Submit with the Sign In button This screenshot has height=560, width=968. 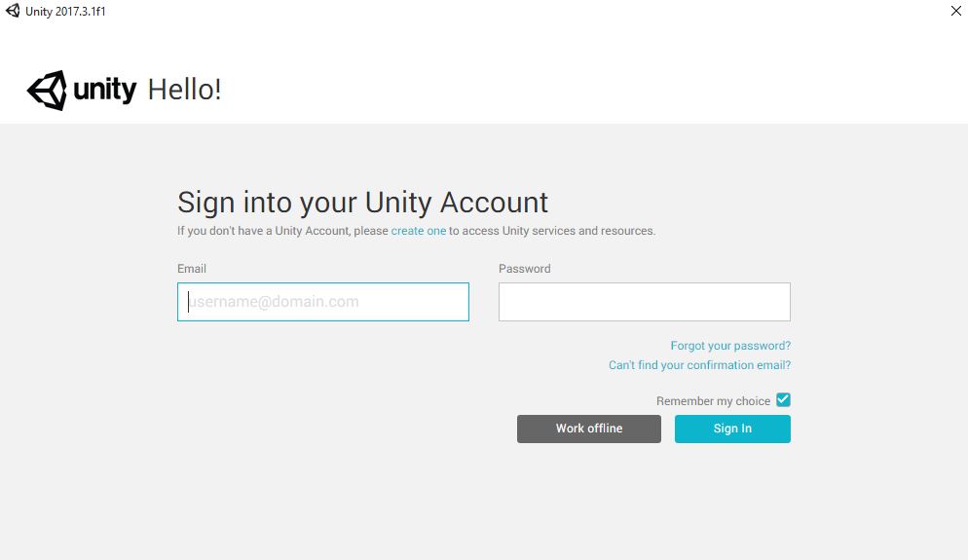coord(732,429)
